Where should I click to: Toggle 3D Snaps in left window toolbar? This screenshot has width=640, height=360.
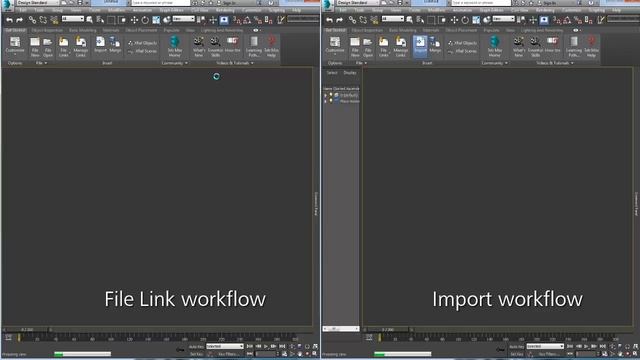tap(236, 20)
